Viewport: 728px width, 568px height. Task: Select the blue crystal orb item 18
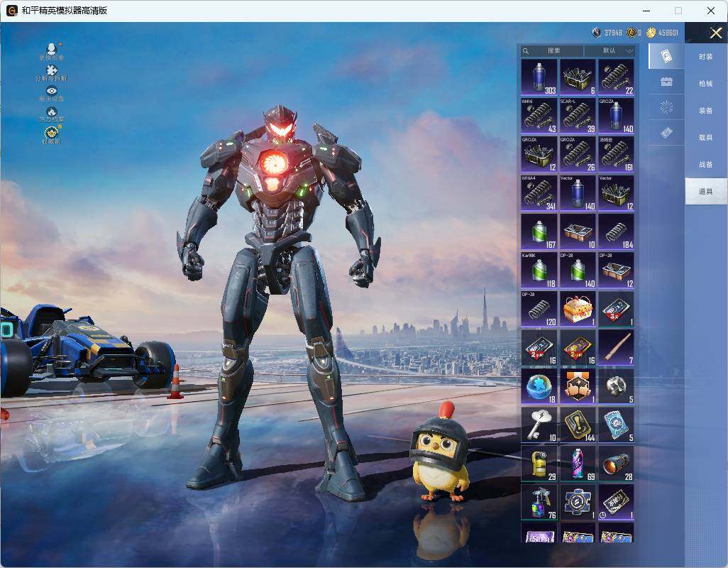click(x=539, y=386)
